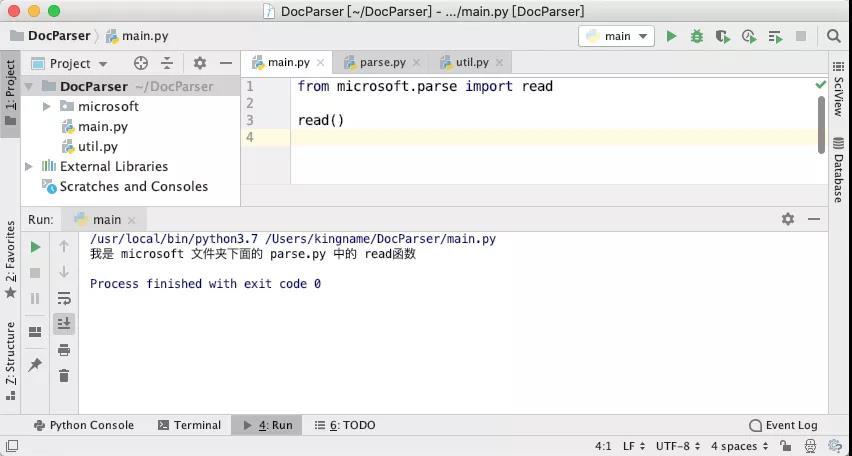
Task: Launch the profiler for main
Action: click(749, 36)
